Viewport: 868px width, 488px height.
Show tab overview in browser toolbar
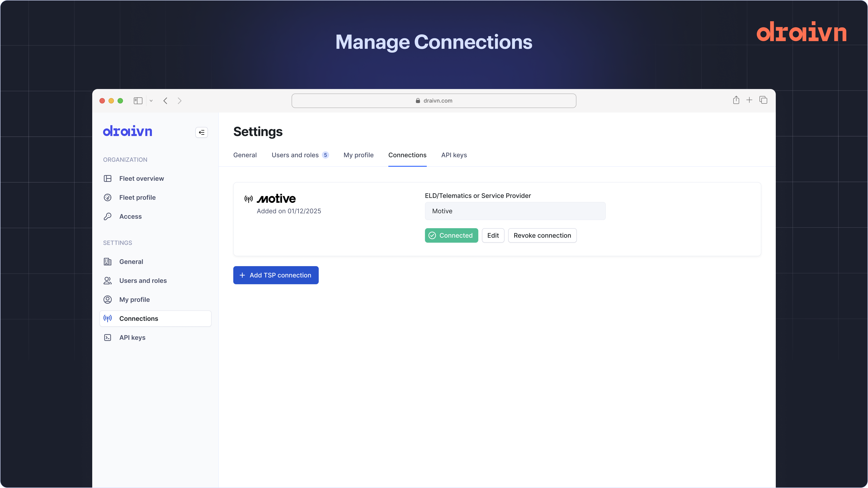tap(763, 100)
